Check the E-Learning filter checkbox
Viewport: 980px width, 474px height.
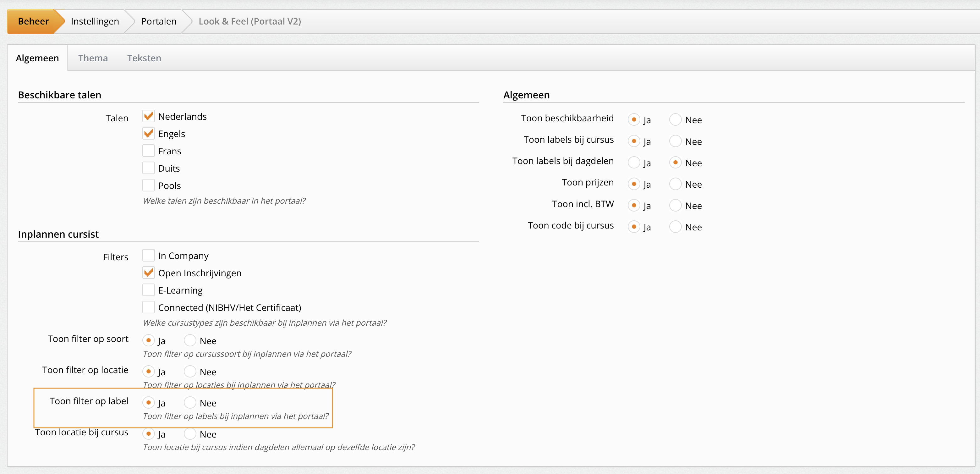click(x=148, y=290)
